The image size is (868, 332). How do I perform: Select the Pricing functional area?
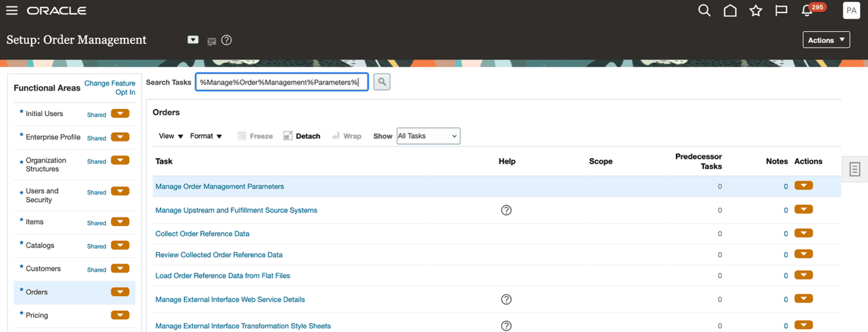(x=37, y=315)
